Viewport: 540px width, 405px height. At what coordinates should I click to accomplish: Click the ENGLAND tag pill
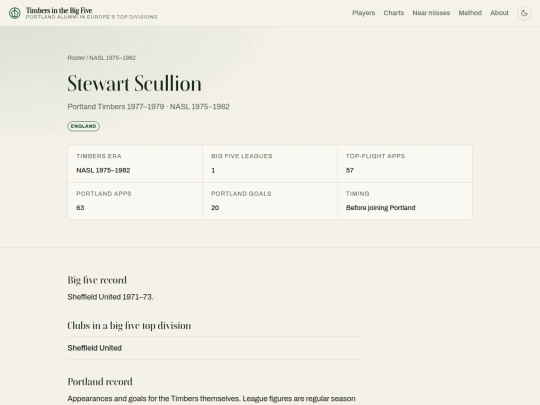click(83, 126)
